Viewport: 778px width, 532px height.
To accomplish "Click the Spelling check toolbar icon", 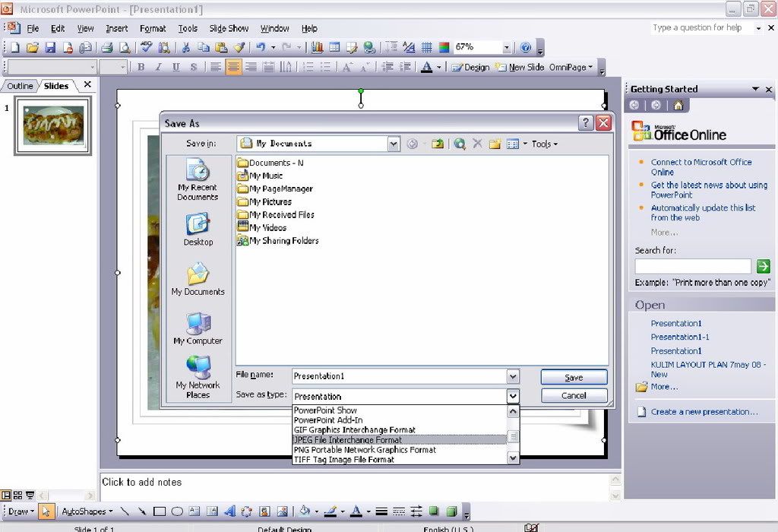I will click(147, 48).
